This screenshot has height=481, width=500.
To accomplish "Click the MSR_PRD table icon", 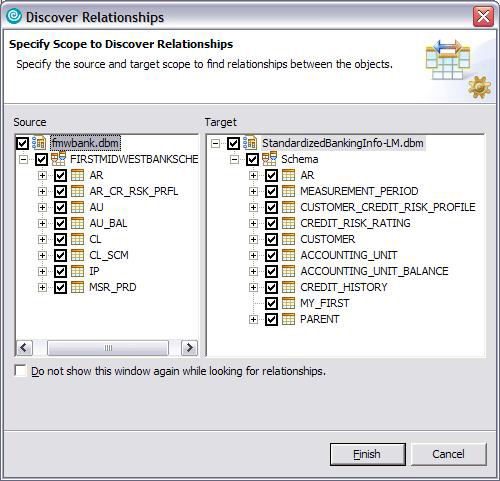I will point(78,287).
